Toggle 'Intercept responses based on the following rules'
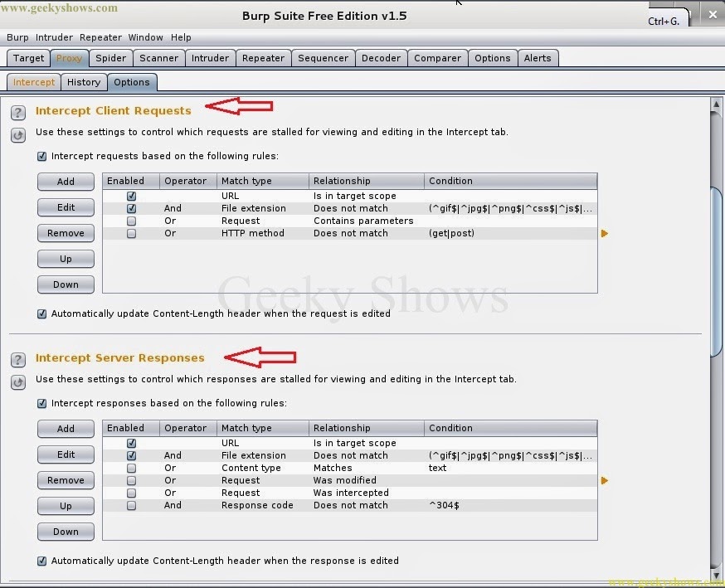 point(41,404)
